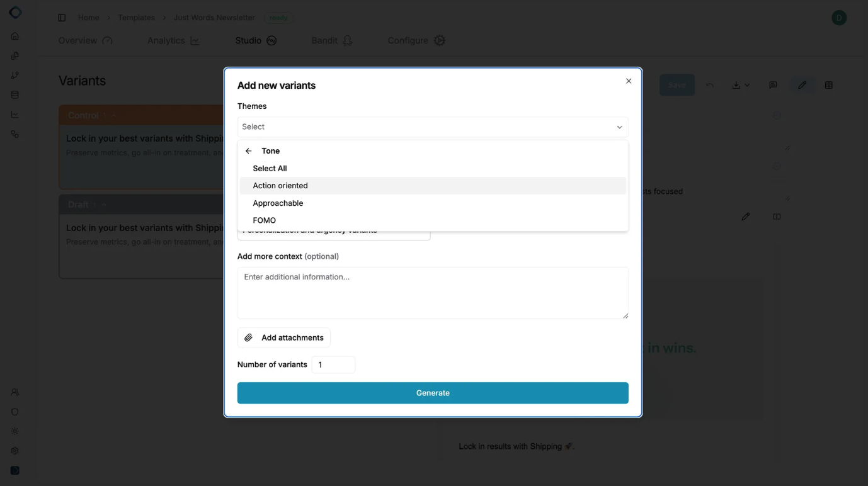This screenshot has height=486, width=868.
Task: Switch to table view using the grid icon
Action: [x=828, y=84]
